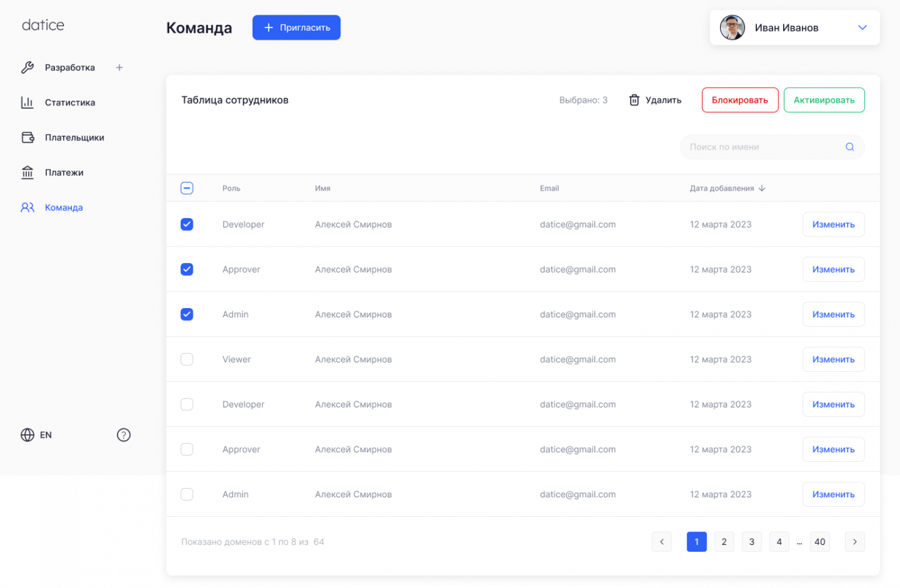Toggle the select-all header checkbox
900x588 pixels.
187,188
